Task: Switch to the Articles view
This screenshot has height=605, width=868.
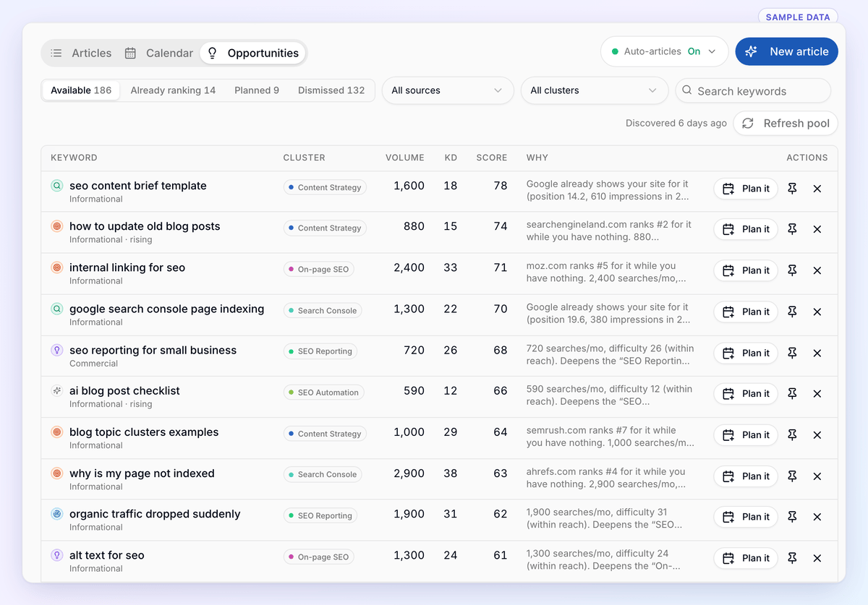Action: click(x=81, y=53)
